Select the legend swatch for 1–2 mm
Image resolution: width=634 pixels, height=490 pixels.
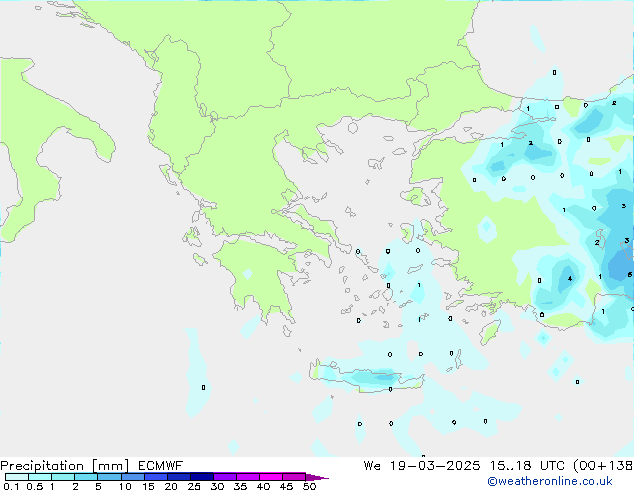click(x=63, y=477)
